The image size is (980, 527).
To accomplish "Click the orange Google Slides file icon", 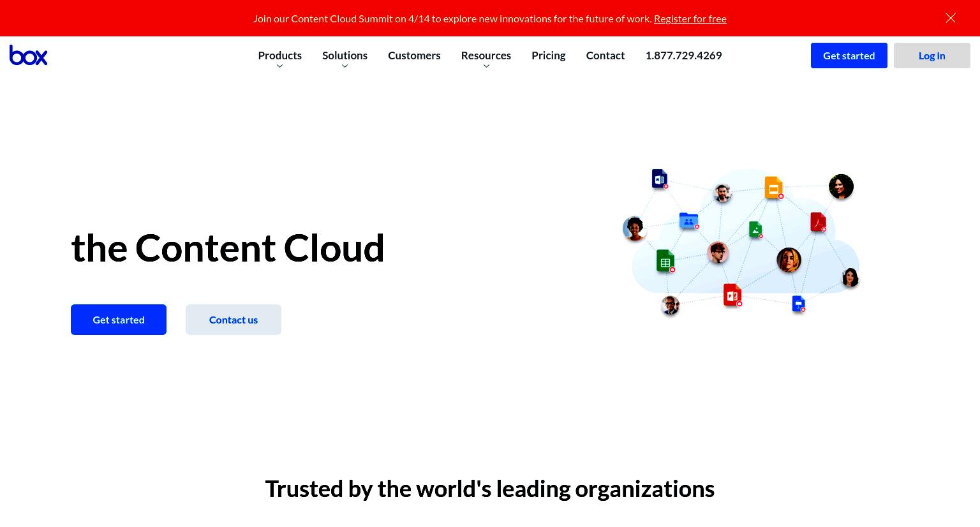I will click(x=774, y=188).
